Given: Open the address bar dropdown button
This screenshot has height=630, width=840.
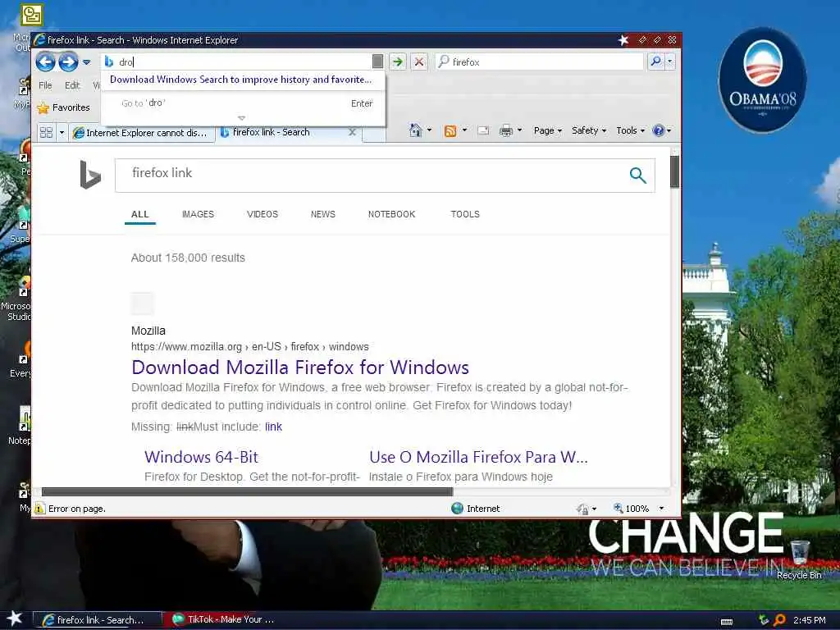Looking at the screenshot, I should 377,62.
